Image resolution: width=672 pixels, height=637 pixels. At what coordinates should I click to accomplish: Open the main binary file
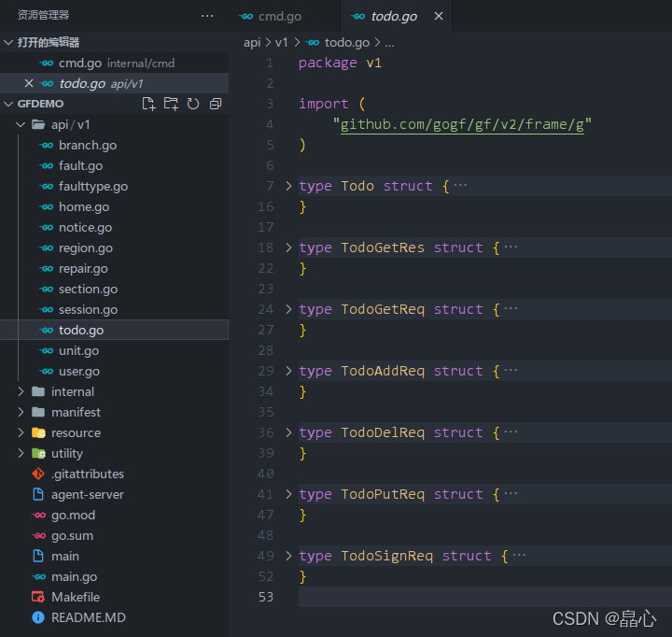pos(114,557)
